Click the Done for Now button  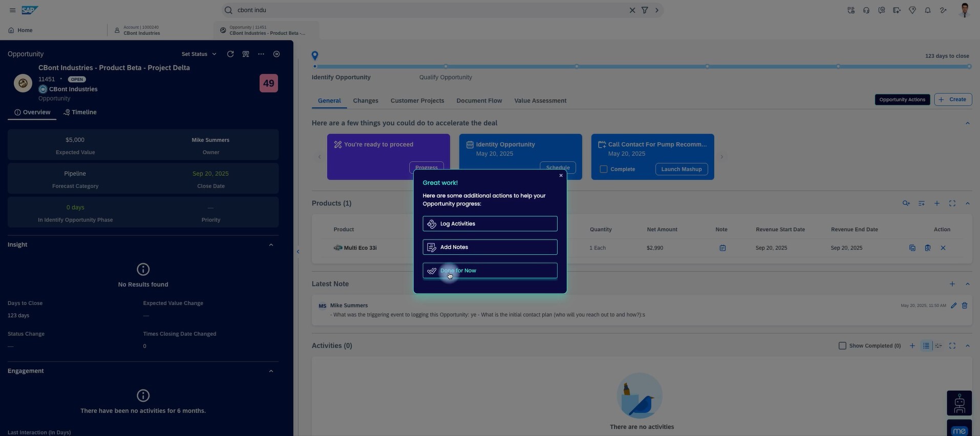[489, 271]
